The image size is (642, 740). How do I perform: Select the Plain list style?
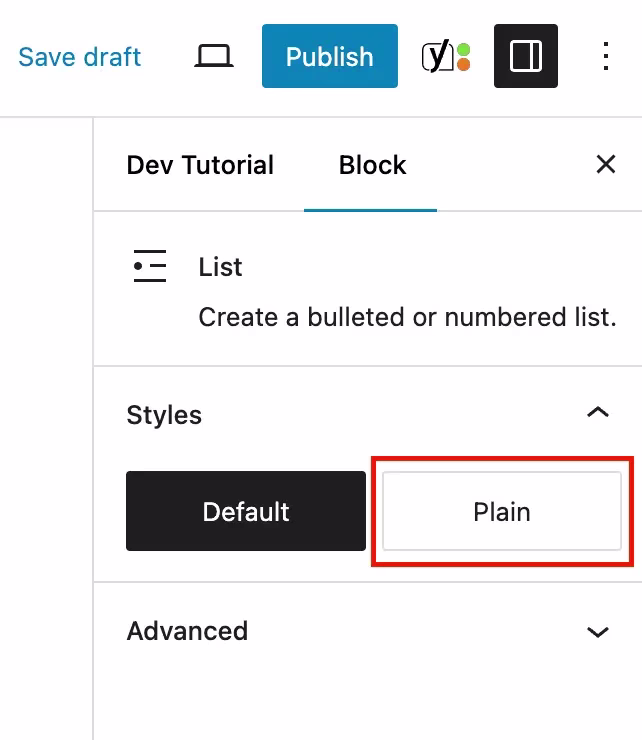click(502, 511)
